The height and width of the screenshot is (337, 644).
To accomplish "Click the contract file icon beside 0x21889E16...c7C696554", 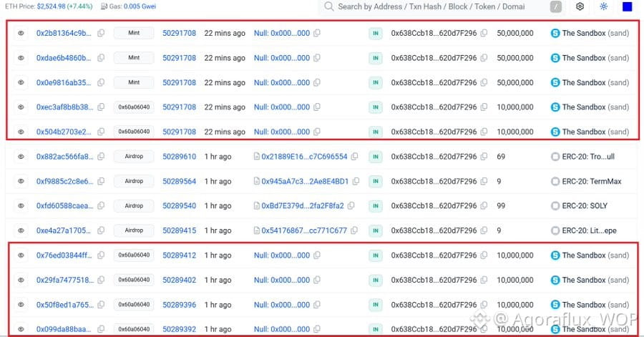I will coord(257,157).
